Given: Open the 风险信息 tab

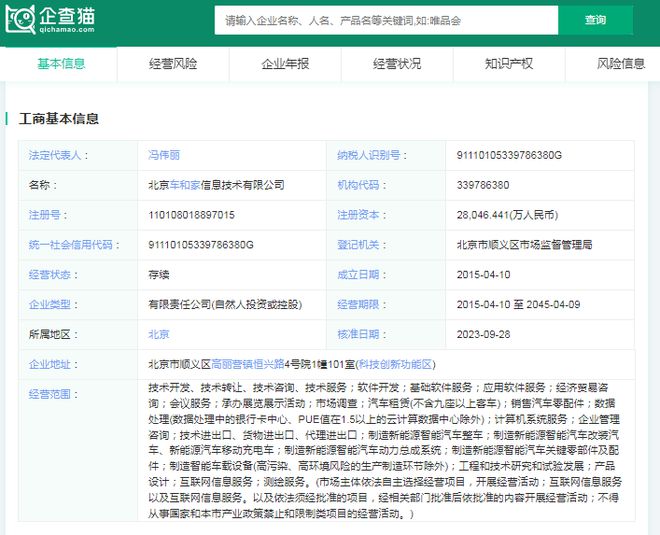Looking at the screenshot, I should coord(621,64).
